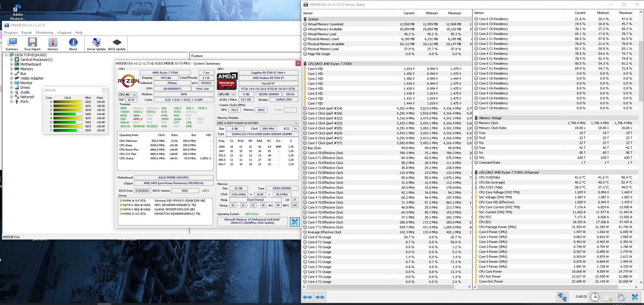
Task: Click Core 0 clock bar in CPU #0 window
Action: coord(68,102)
